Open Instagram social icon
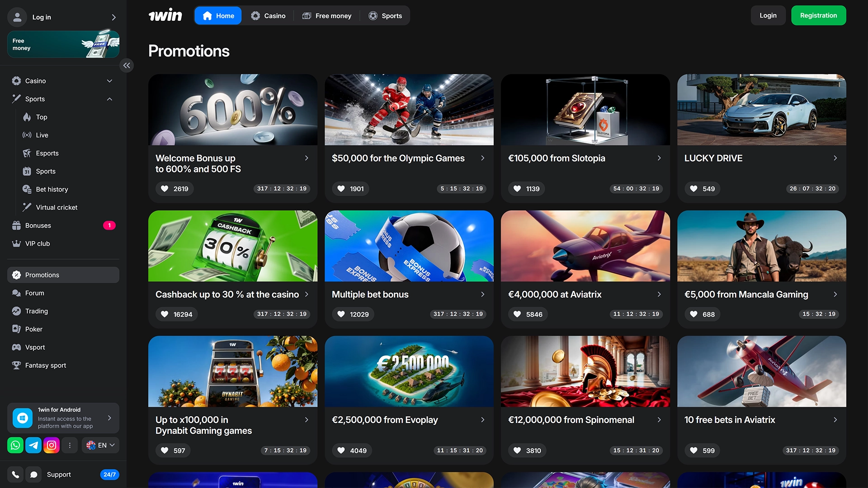The width and height of the screenshot is (868, 488). [52, 445]
